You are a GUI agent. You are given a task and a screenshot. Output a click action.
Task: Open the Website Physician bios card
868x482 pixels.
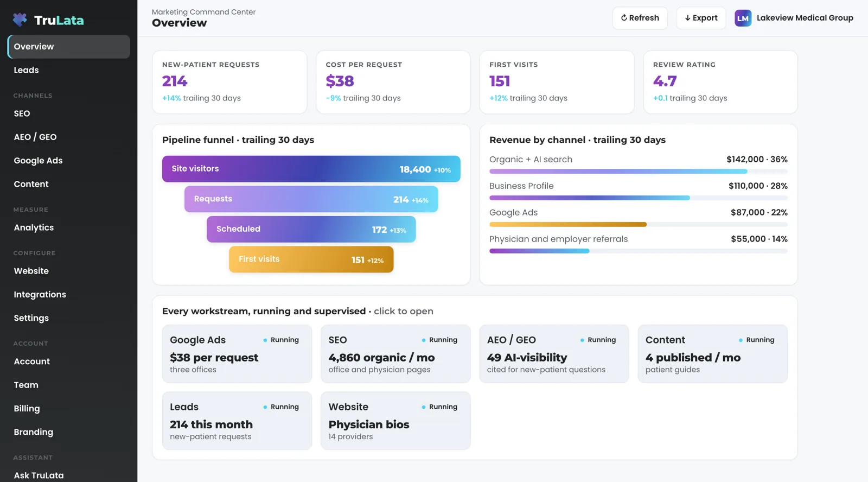tap(395, 421)
